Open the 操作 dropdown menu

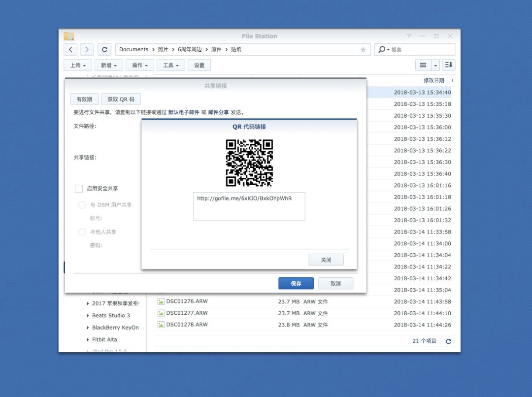point(140,65)
